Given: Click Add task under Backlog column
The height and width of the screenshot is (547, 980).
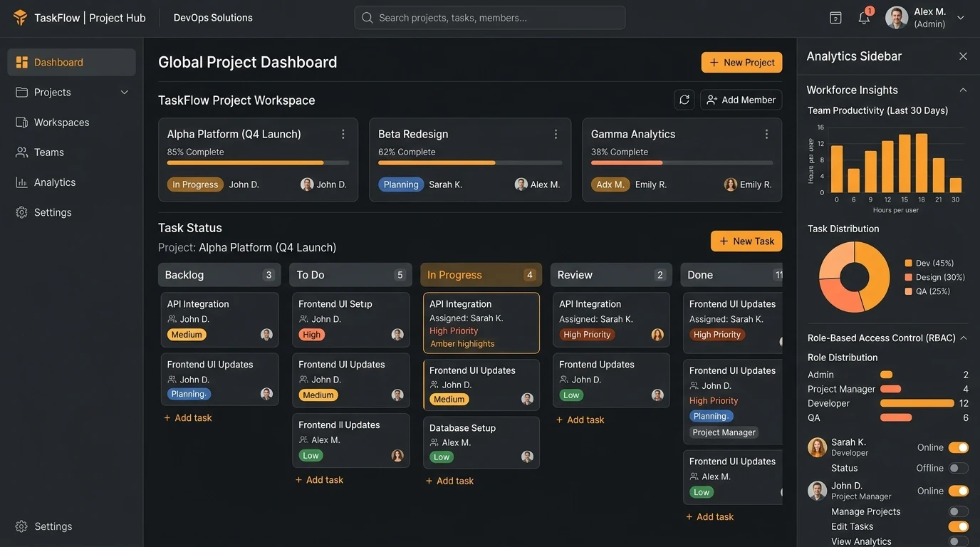Looking at the screenshot, I should pyautogui.click(x=187, y=418).
